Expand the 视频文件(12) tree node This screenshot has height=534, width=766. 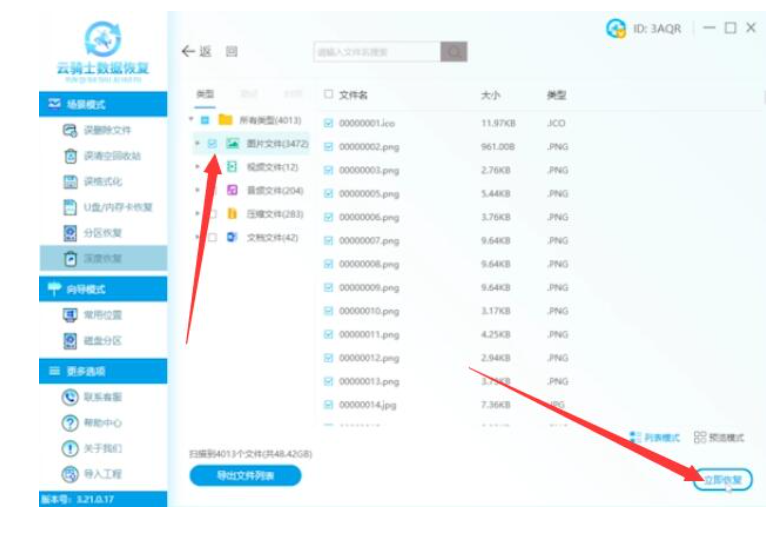pyautogui.click(x=198, y=167)
